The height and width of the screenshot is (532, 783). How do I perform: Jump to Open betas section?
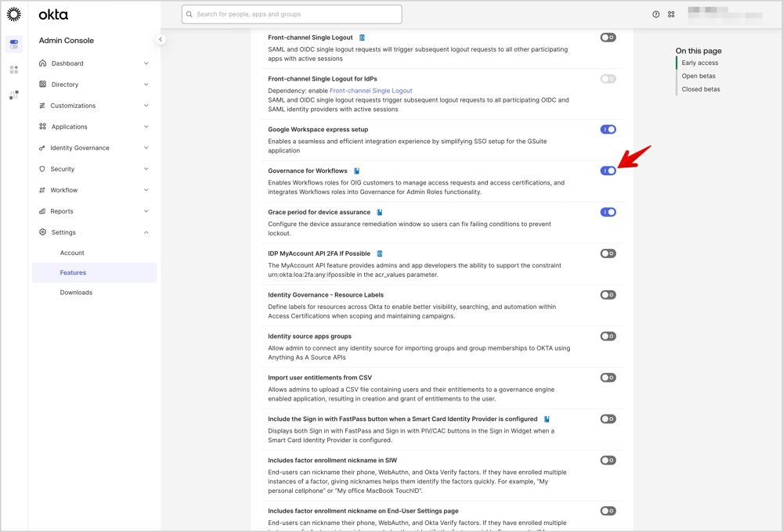pos(698,76)
